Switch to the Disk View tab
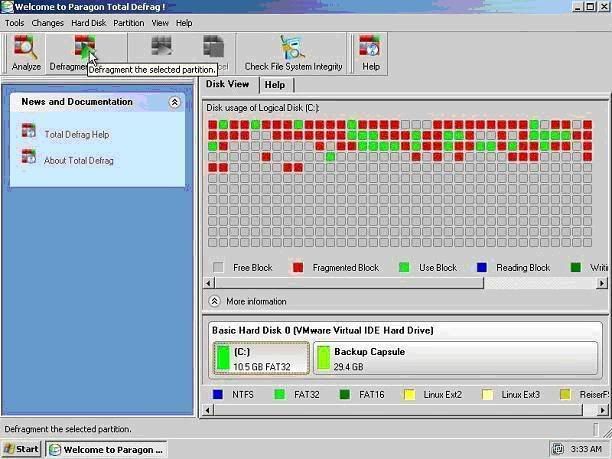The image size is (612, 459). pyautogui.click(x=228, y=84)
